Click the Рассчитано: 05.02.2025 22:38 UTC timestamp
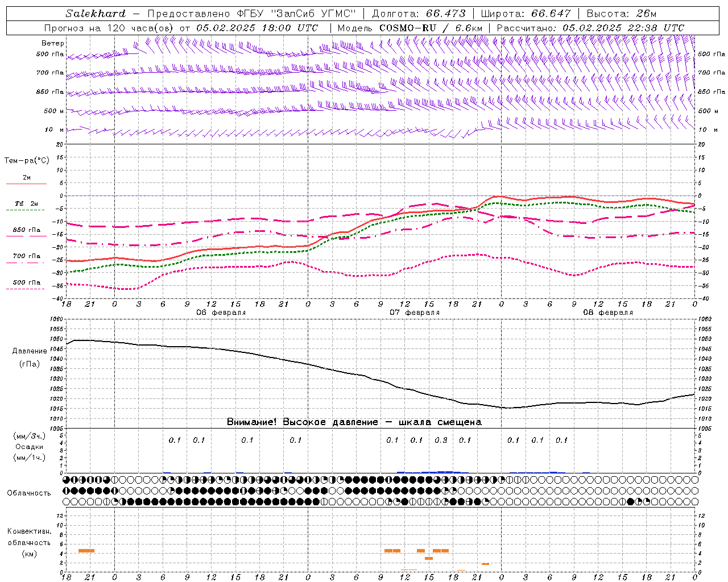 pos(590,28)
